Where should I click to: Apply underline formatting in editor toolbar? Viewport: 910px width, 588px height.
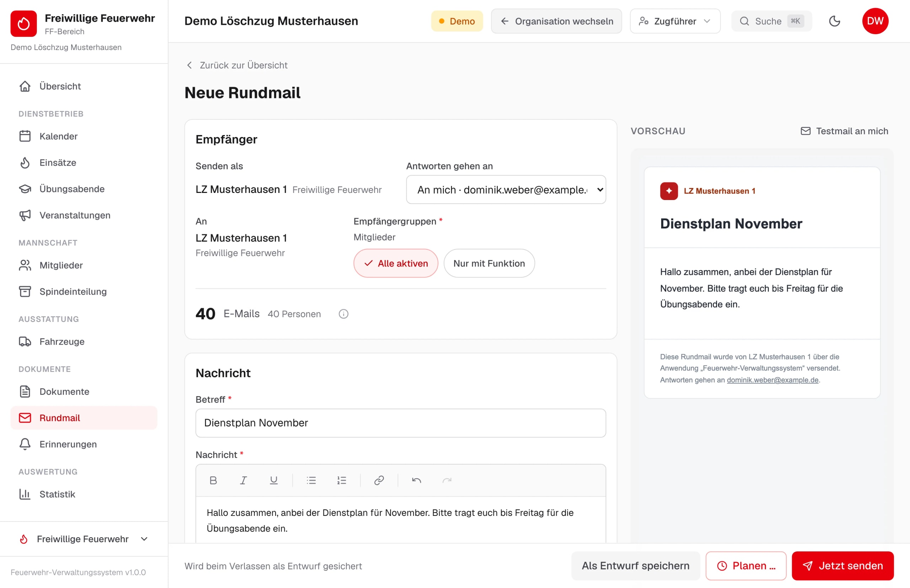[x=274, y=480]
